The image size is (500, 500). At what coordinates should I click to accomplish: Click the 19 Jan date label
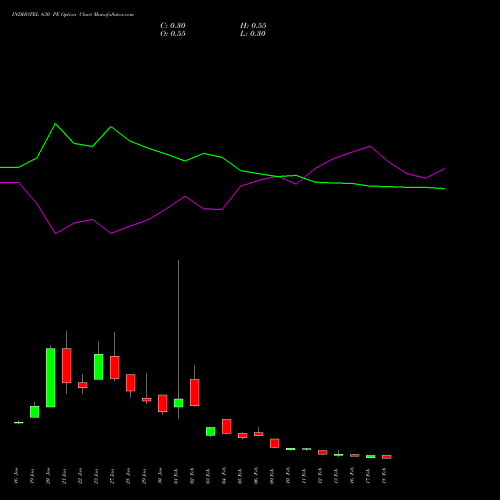(33, 476)
